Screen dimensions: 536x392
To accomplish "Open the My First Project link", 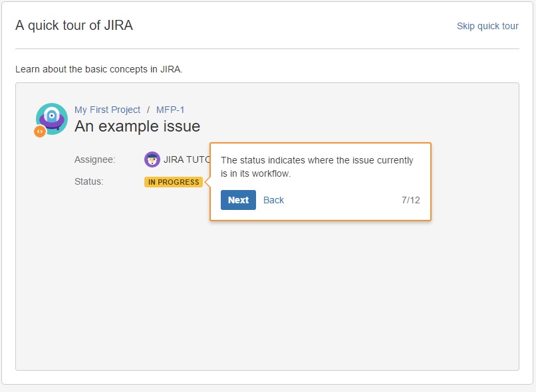I will [107, 110].
